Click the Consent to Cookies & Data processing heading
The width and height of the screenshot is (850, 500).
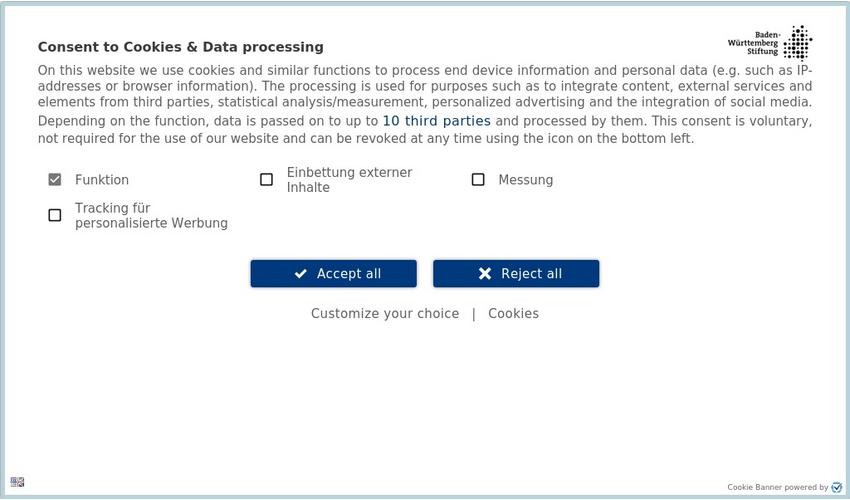[x=181, y=47]
